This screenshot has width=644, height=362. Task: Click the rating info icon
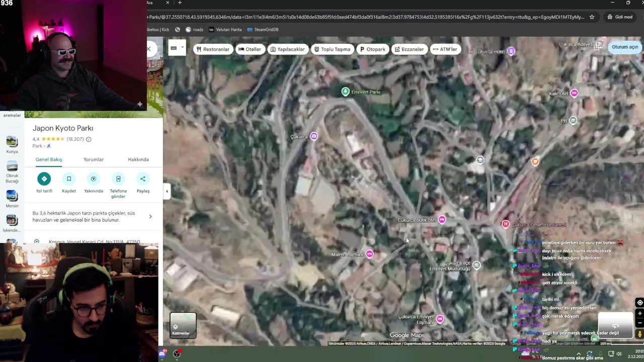tap(89, 139)
